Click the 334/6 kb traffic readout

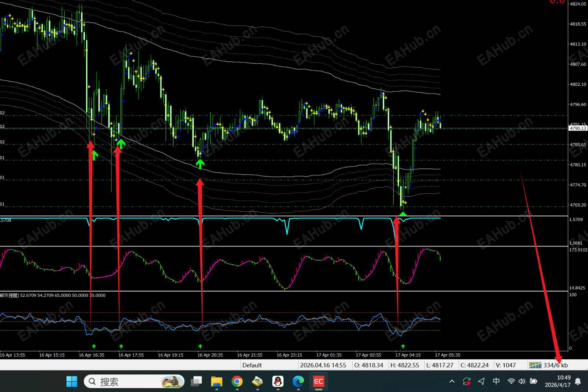[556, 365]
